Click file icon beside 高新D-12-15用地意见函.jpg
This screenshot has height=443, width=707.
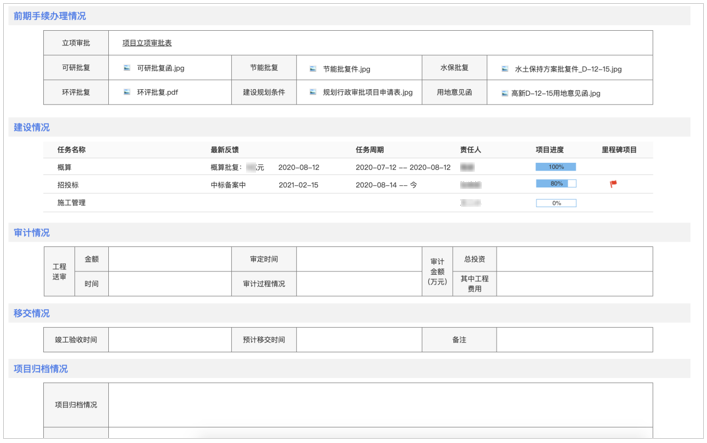pyautogui.click(x=505, y=93)
